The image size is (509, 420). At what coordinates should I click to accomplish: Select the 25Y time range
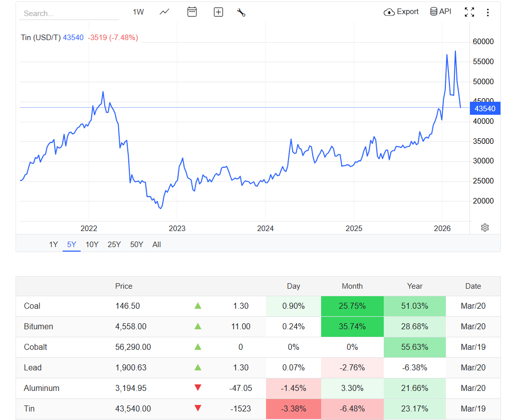(x=114, y=245)
